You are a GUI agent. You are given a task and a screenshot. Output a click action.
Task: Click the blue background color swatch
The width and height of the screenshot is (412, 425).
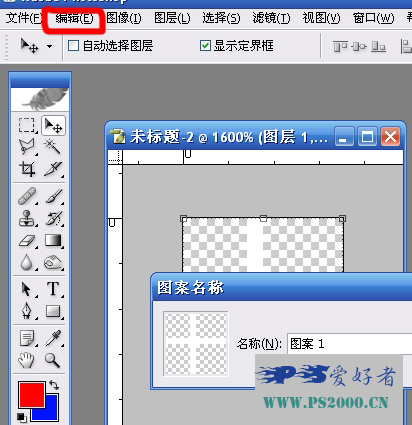coord(51,413)
